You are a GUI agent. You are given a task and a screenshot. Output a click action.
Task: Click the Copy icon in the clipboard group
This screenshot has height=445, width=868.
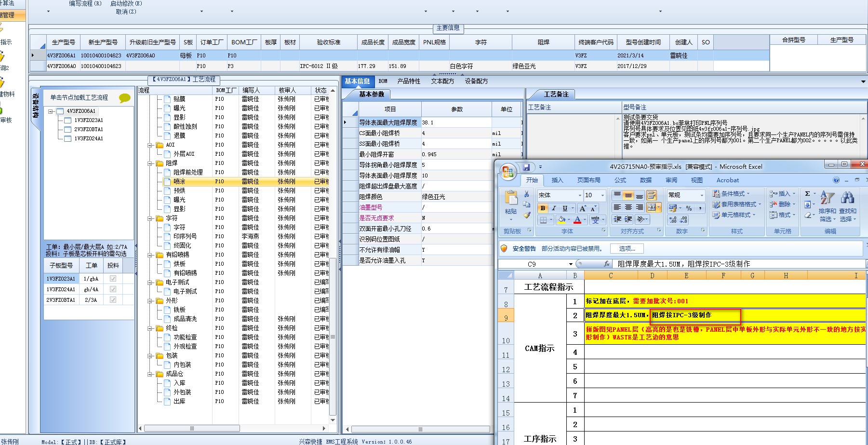point(527,205)
